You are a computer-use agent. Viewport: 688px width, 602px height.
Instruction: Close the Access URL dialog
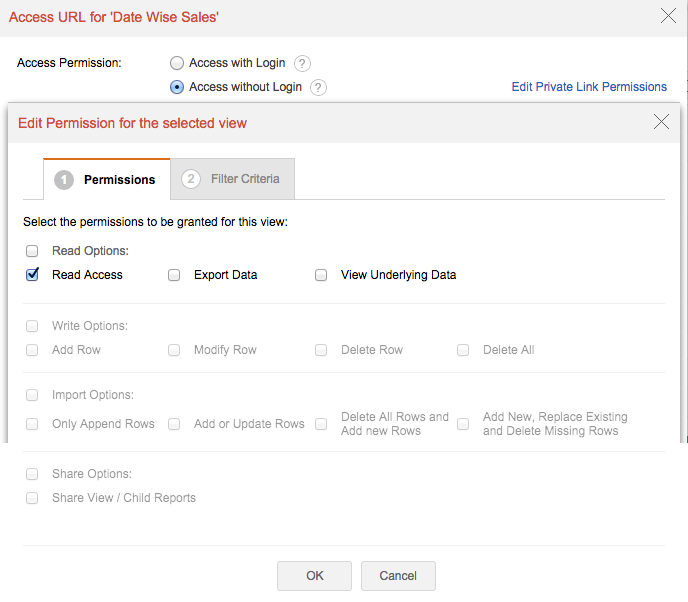coord(668,15)
